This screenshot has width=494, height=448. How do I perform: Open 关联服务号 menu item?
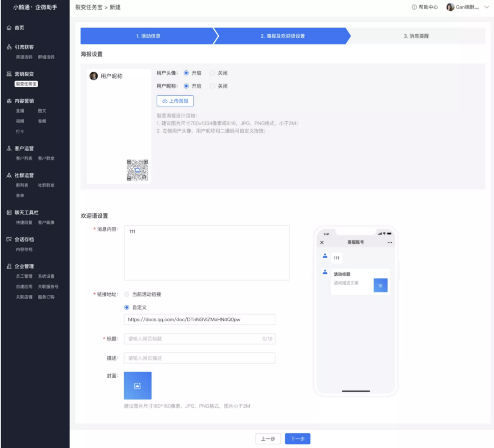click(x=48, y=287)
